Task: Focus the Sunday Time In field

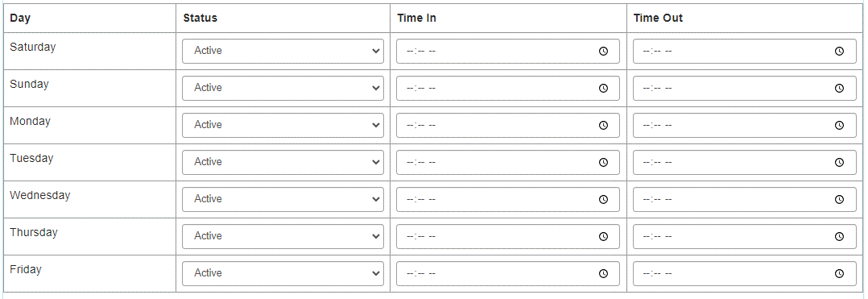Action: (507, 88)
